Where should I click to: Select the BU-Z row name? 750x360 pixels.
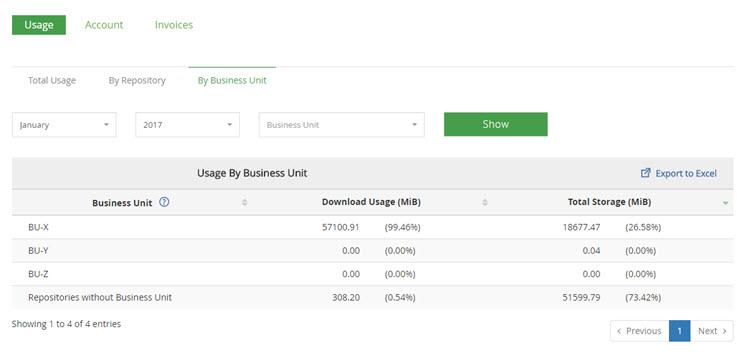[38, 274]
